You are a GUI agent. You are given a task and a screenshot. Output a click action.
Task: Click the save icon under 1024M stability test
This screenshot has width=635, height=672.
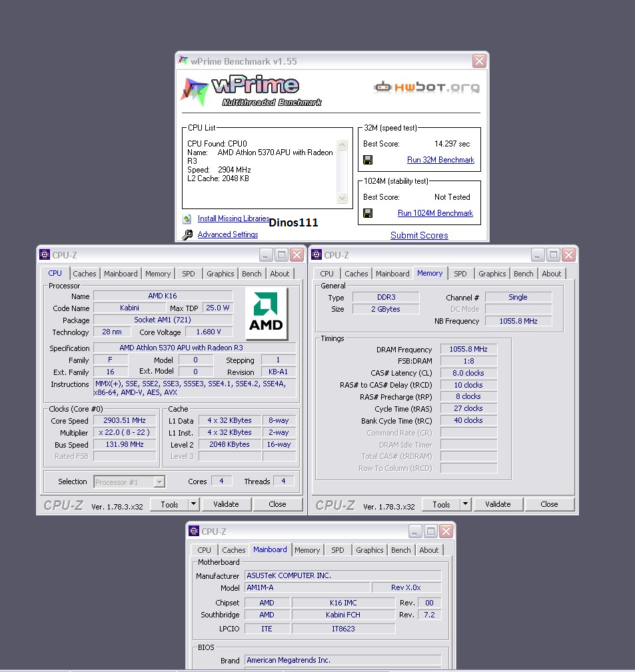coord(367,213)
